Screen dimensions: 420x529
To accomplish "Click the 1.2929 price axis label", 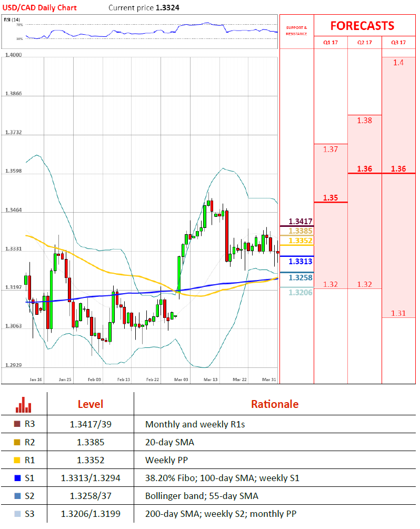I will point(14,365).
